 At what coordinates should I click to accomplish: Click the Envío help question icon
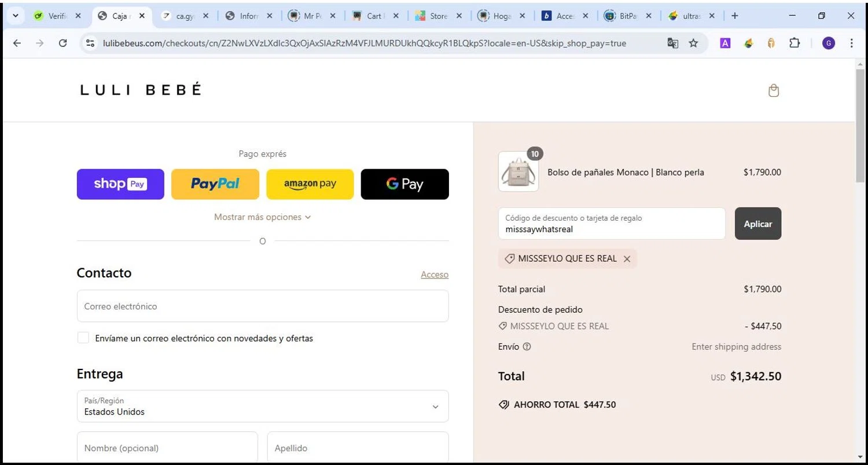pos(527,347)
